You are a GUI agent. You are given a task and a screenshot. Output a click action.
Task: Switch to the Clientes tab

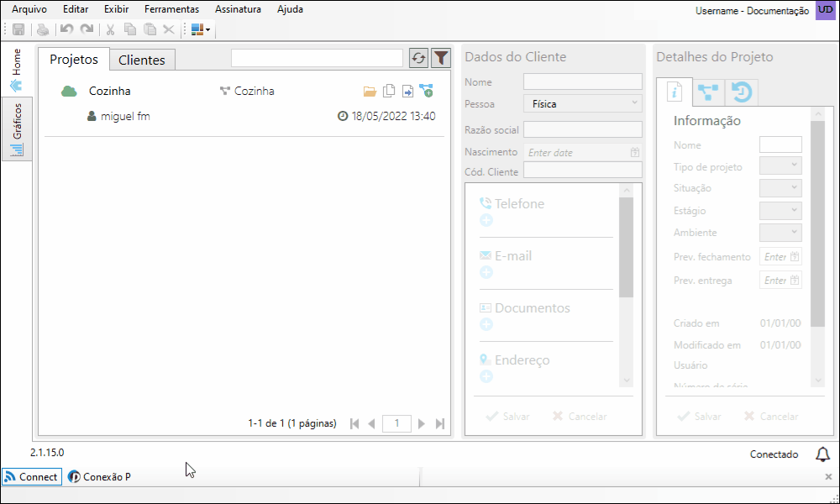click(142, 60)
